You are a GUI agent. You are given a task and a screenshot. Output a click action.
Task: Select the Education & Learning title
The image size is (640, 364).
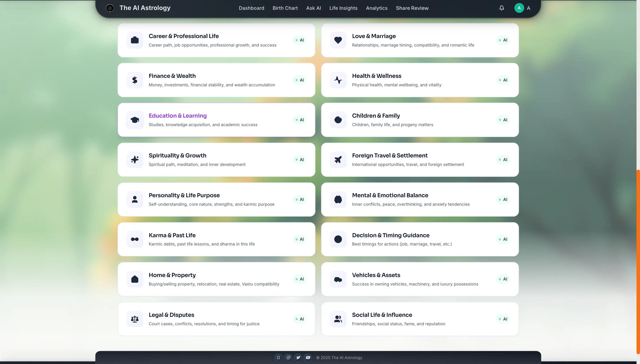(178, 115)
